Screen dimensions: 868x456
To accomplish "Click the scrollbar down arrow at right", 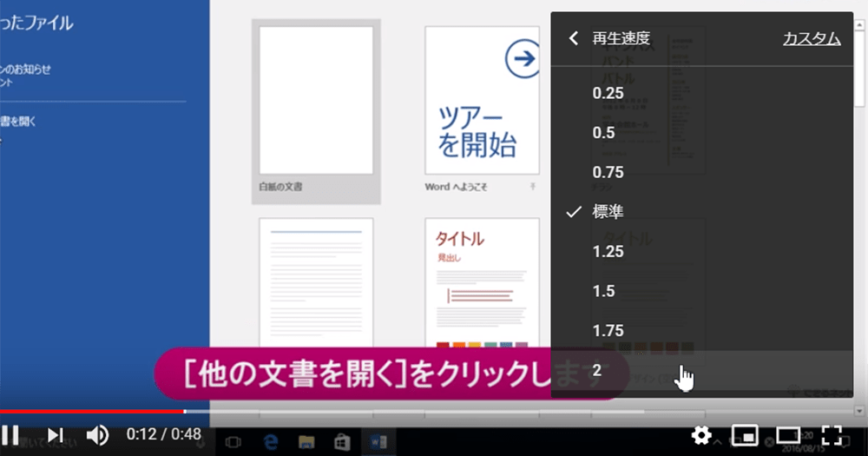I will [859, 411].
